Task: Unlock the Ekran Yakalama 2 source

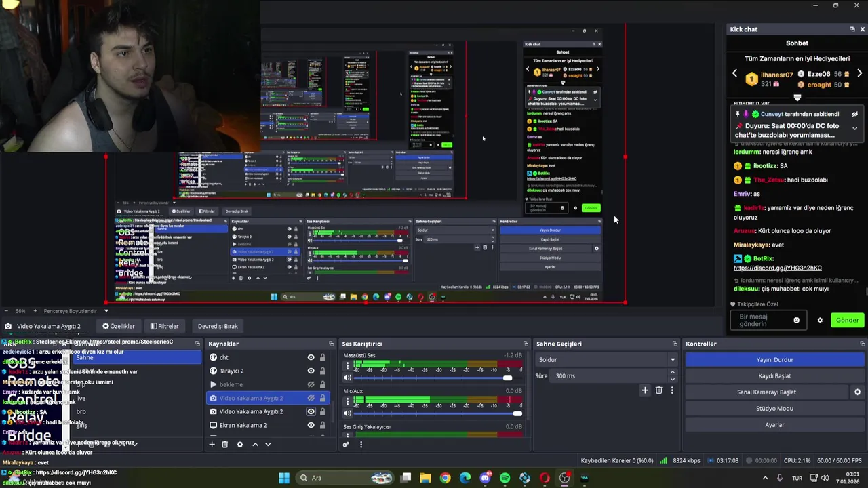Action: point(323,426)
